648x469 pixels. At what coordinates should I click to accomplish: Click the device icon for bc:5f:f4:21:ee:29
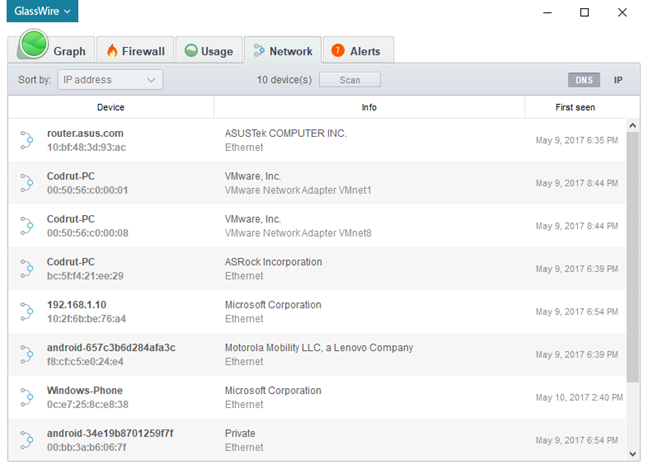point(27,269)
